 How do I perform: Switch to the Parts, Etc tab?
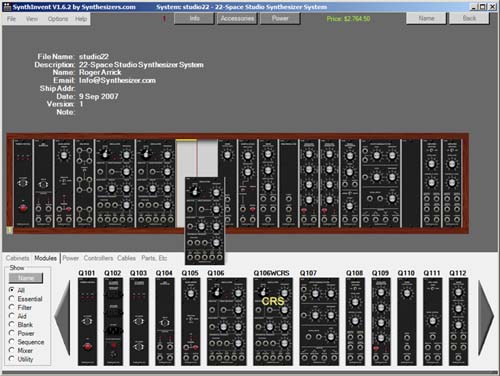tap(154, 258)
